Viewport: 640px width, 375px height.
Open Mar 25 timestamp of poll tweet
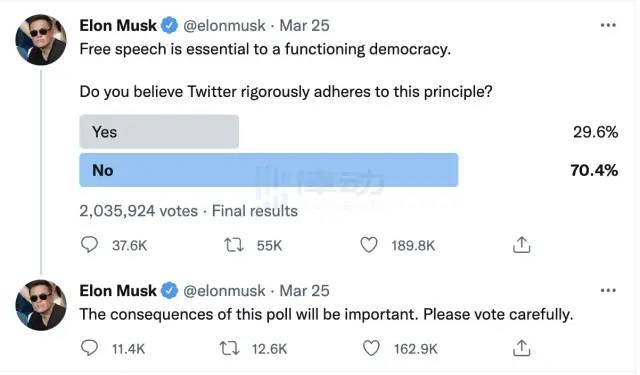[304, 25]
